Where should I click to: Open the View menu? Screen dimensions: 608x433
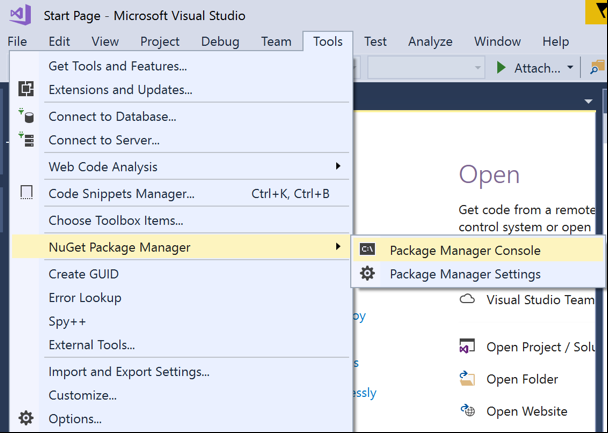point(105,41)
